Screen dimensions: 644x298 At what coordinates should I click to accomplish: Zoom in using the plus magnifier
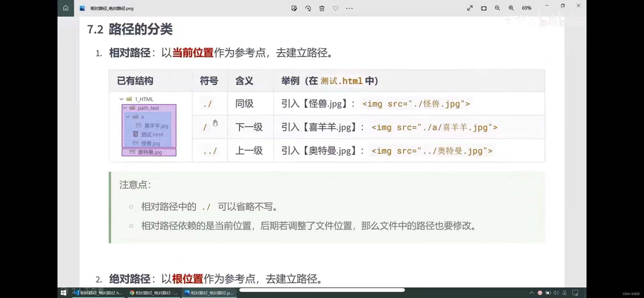pos(511,8)
